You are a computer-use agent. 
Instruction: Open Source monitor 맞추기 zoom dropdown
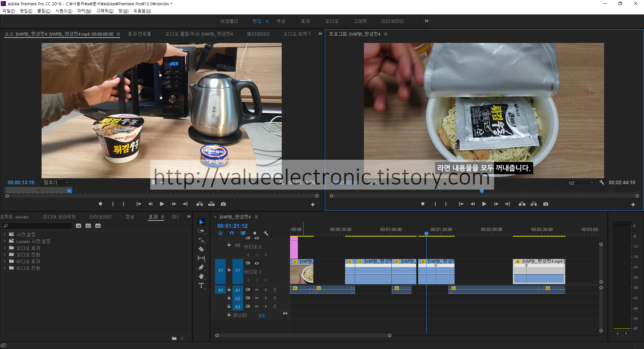pyautogui.click(x=56, y=183)
